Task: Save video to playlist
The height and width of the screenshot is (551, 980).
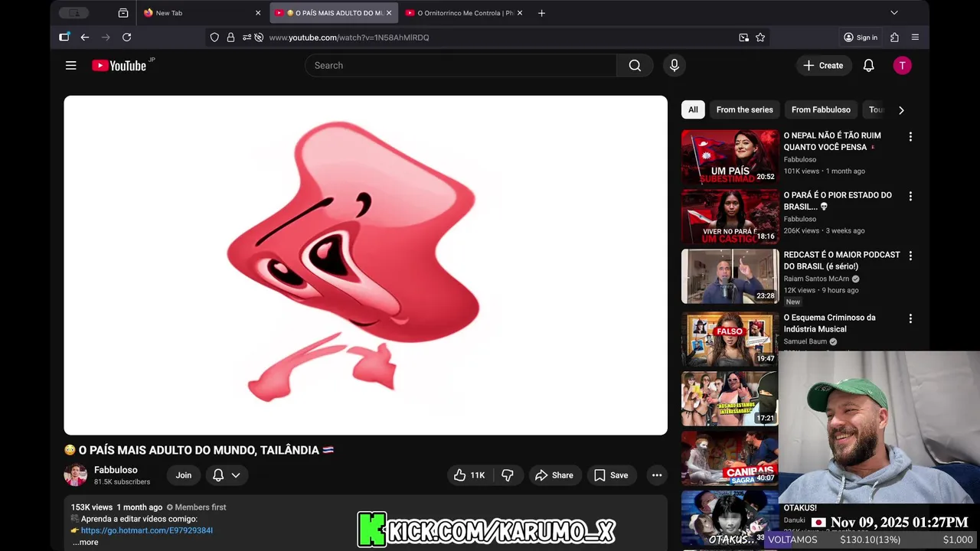Action: click(611, 475)
